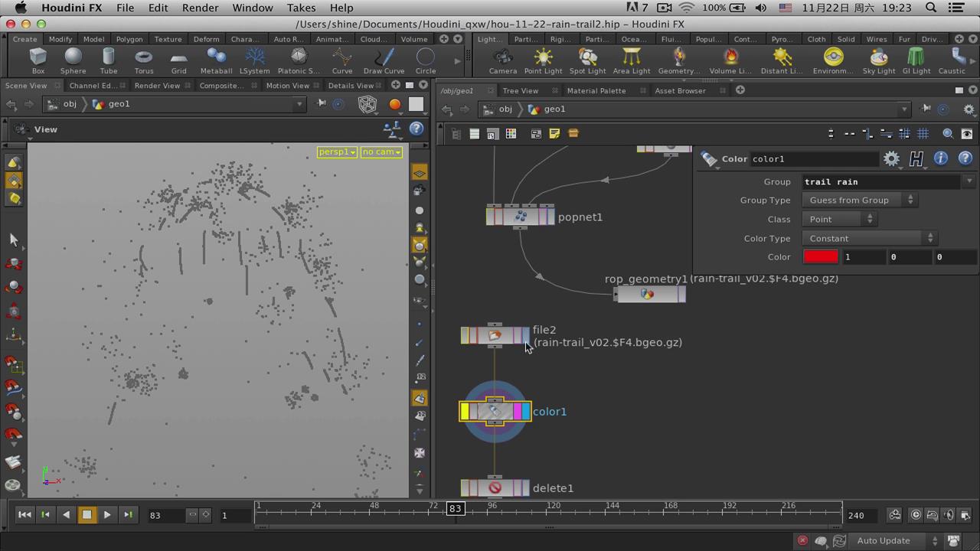Create a GI Light
This screenshot has width=980, height=551.
916,60
